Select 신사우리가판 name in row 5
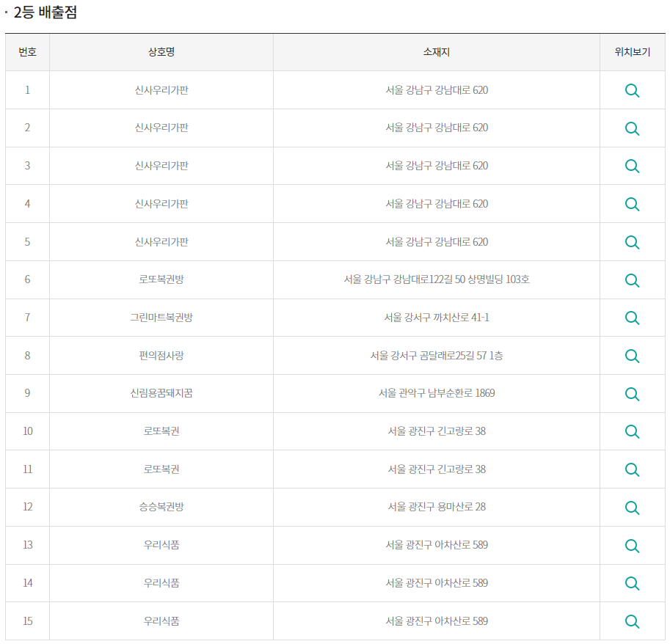Viewport: 670px width, 644px height. [x=161, y=242]
